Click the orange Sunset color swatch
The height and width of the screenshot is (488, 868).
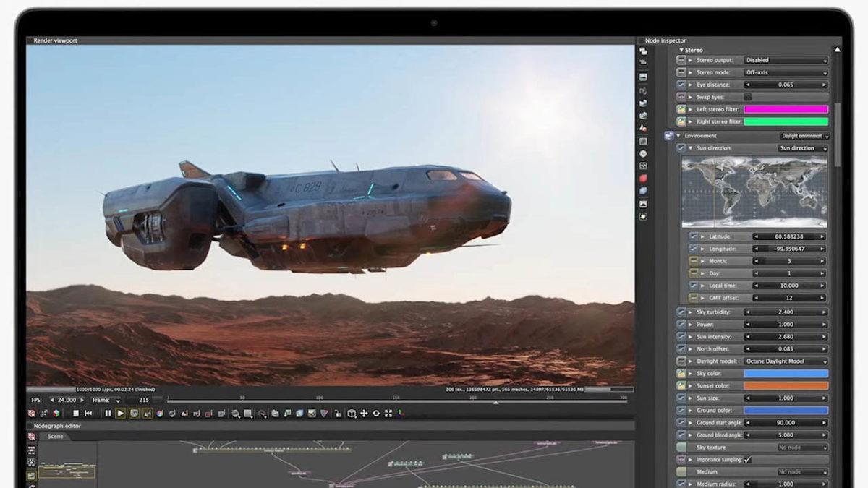tap(786, 385)
